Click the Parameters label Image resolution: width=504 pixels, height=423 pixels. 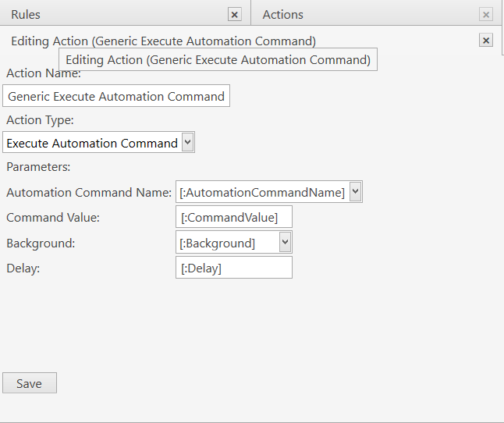(x=38, y=167)
